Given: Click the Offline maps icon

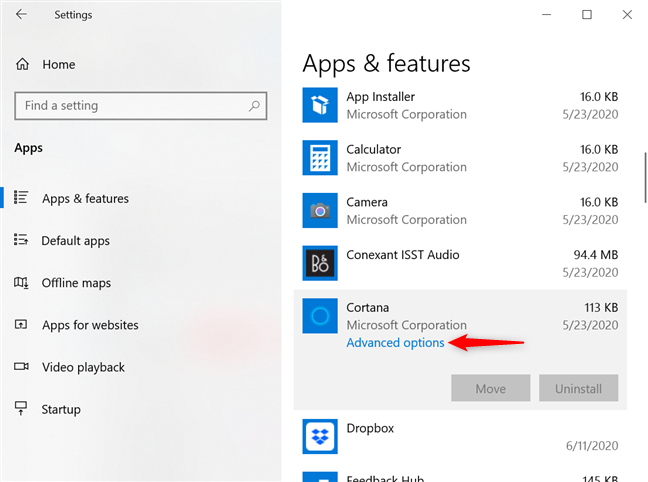Looking at the screenshot, I should tap(21, 283).
